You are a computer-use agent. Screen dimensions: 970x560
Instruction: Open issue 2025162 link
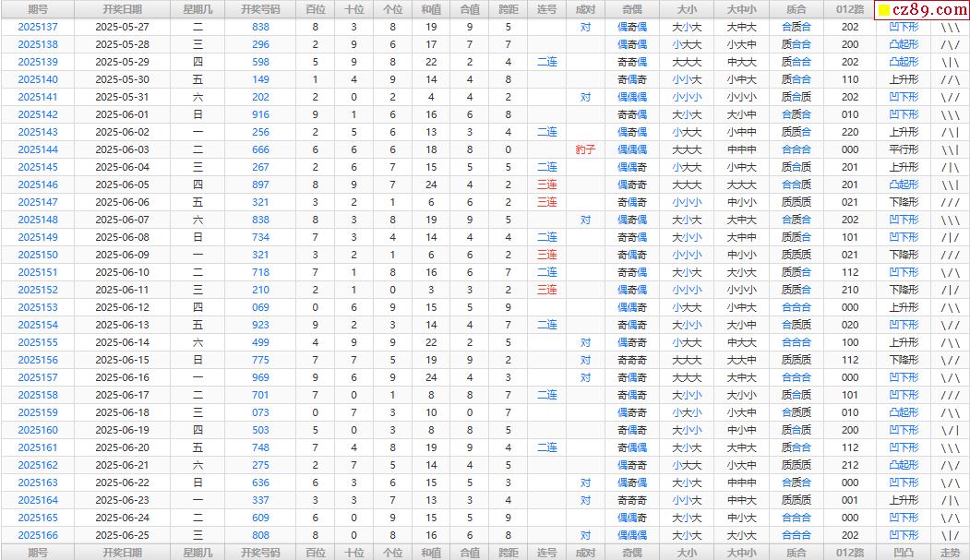pos(38,465)
